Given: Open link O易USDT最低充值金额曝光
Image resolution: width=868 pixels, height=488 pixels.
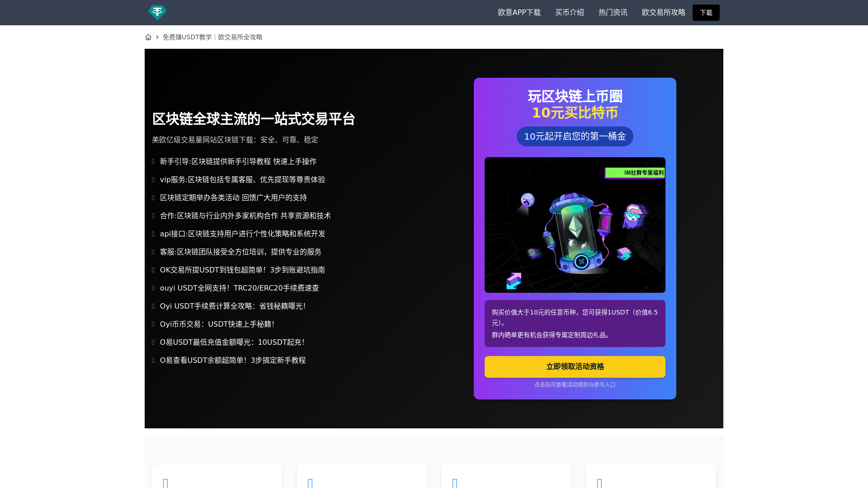Looking at the screenshot, I should pos(232,343).
